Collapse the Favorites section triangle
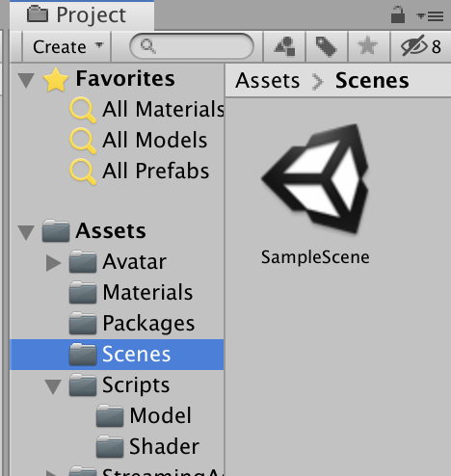Image resolution: width=451 pixels, height=476 pixels. (26, 80)
